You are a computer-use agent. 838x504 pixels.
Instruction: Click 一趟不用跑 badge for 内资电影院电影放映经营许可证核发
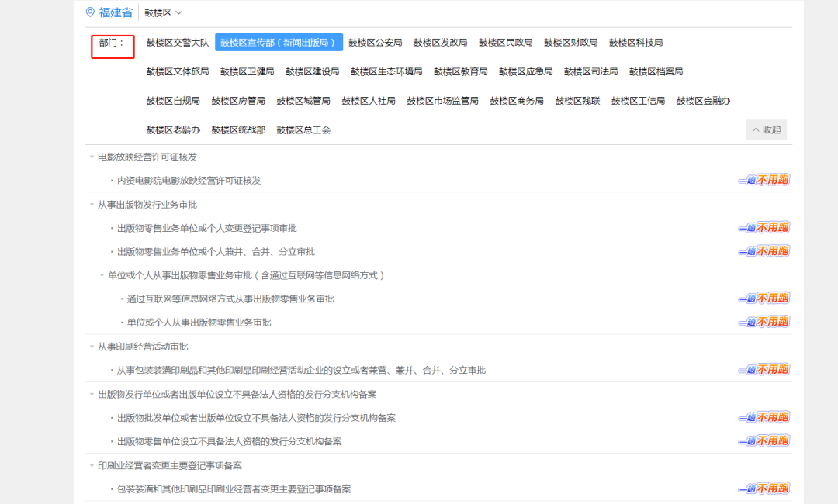764,180
